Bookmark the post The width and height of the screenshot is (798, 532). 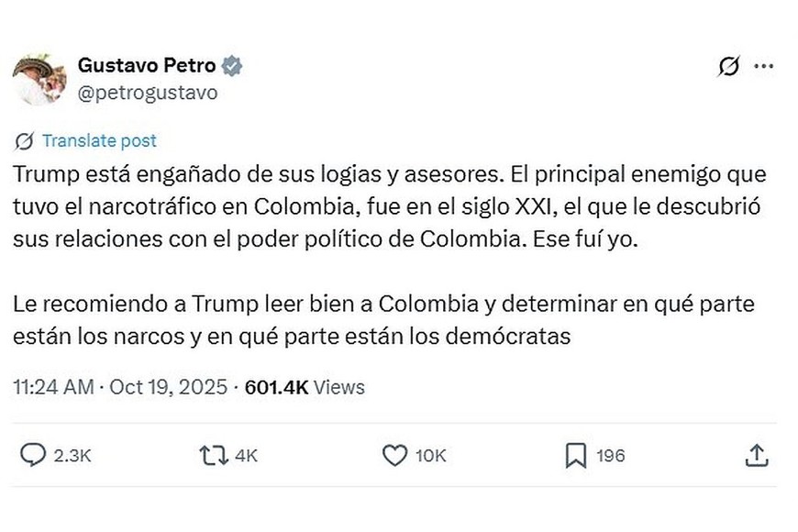574,453
